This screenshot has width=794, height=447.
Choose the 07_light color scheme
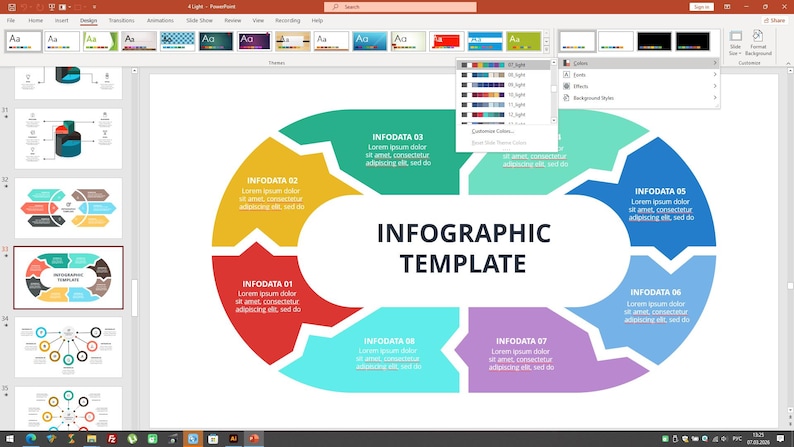click(503, 65)
